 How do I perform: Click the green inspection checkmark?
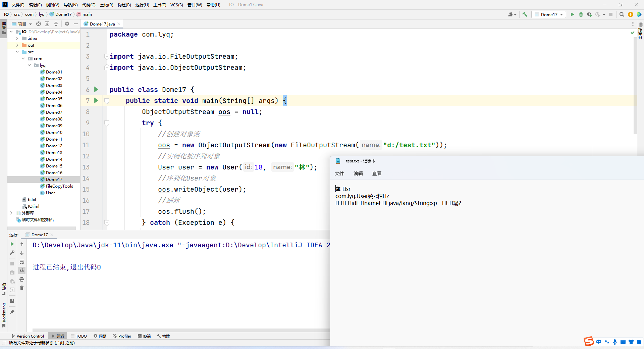click(632, 33)
